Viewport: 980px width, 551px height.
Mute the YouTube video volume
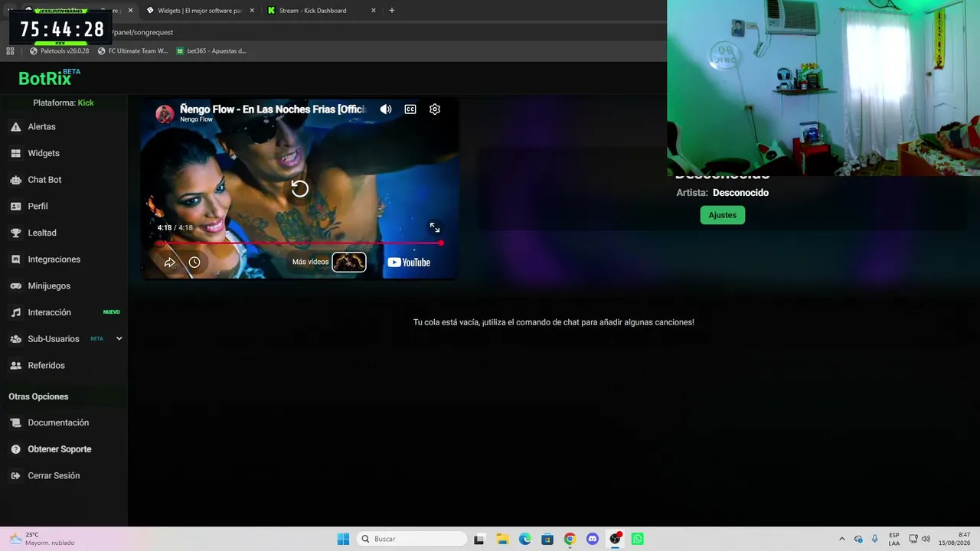(x=386, y=109)
